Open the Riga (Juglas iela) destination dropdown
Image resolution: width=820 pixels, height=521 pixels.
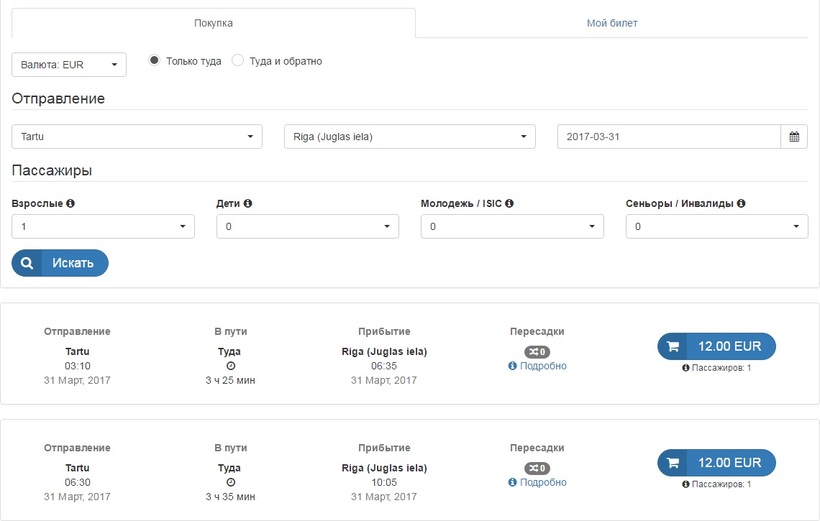(410, 137)
